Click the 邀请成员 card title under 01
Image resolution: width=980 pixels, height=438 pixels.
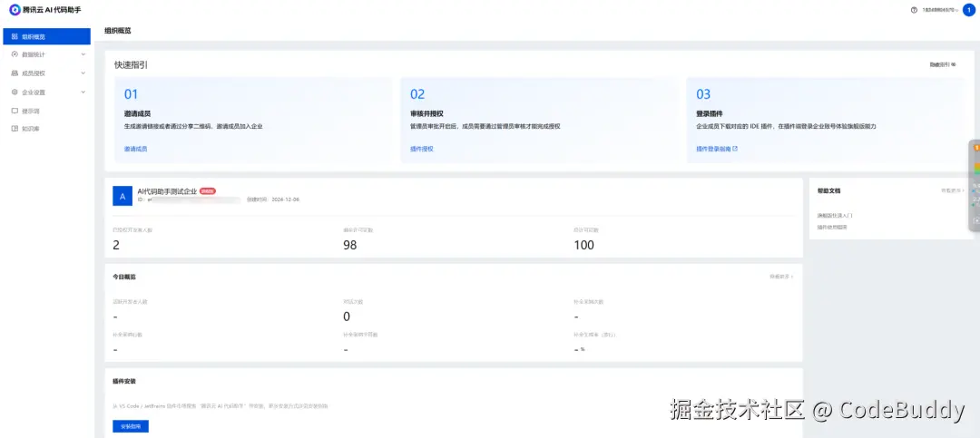pyautogui.click(x=138, y=114)
